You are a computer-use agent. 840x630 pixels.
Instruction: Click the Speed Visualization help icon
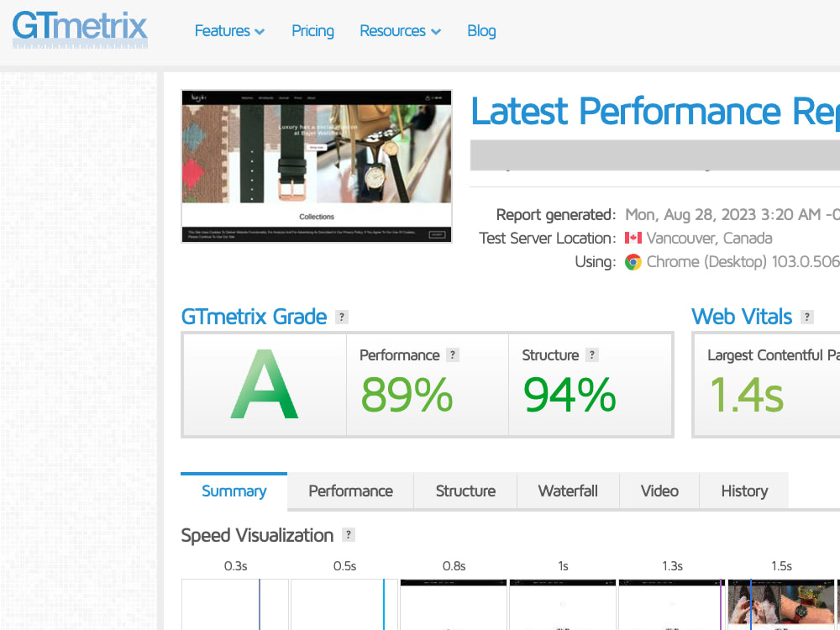[349, 535]
